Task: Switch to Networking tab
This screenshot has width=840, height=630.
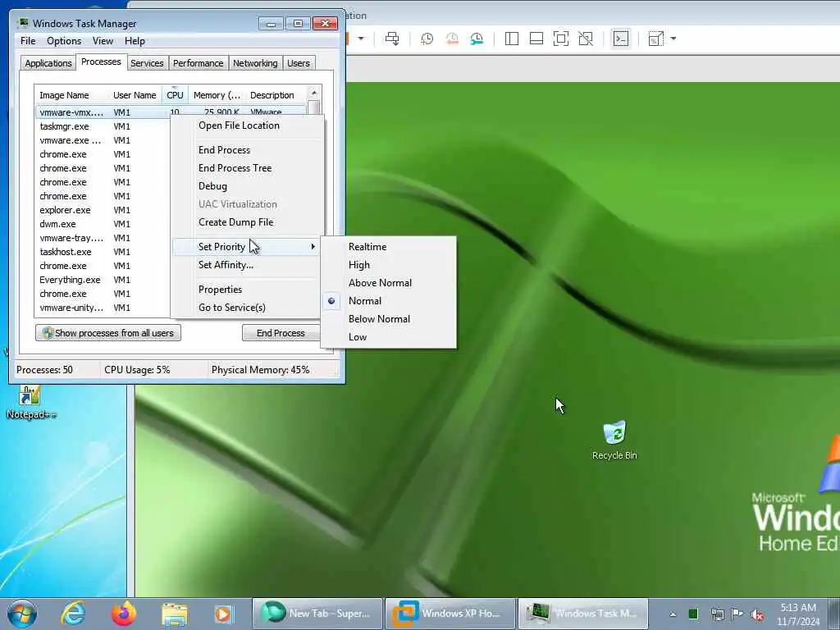Action: pyautogui.click(x=255, y=63)
